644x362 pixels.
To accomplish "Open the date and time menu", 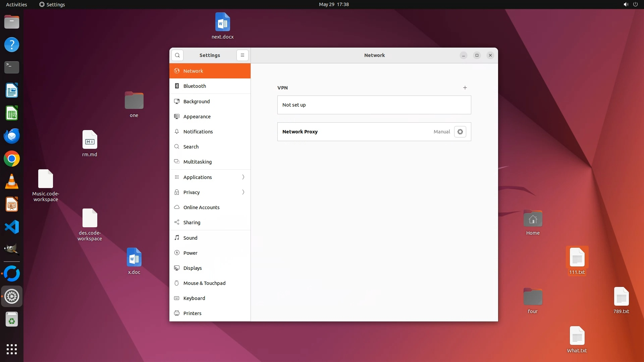I will [x=333, y=4].
